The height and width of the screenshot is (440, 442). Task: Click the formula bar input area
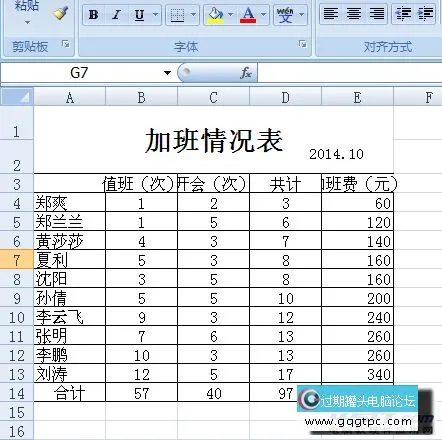[x=350, y=73]
